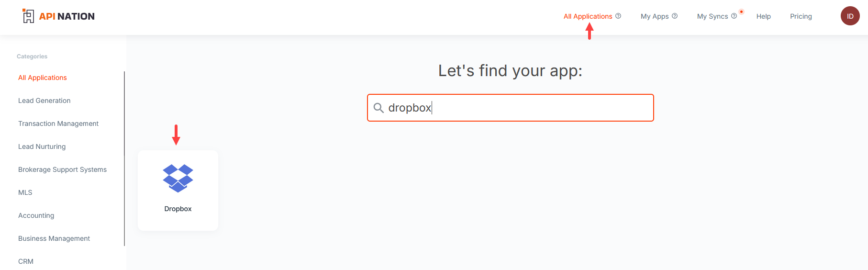This screenshot has width=868, height=270.
Task: Select Brokerage Support Systems category
Action: tap(62, 169)
